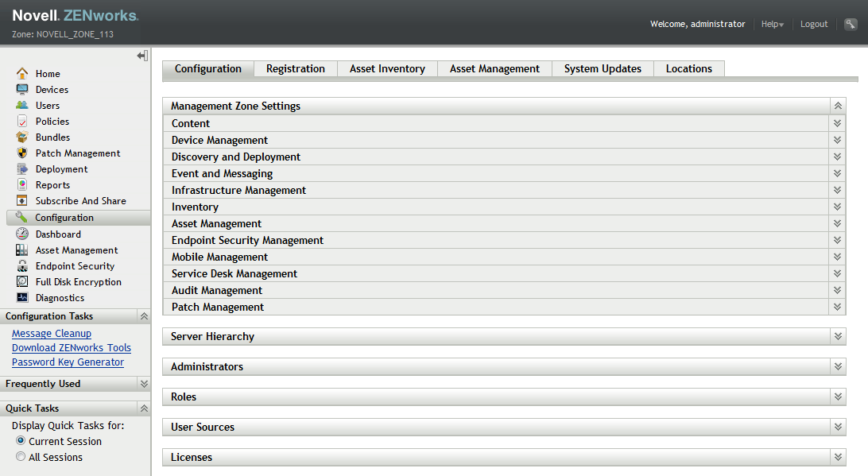Click the Full Disk Encryption icon

[x=22, y=281]
